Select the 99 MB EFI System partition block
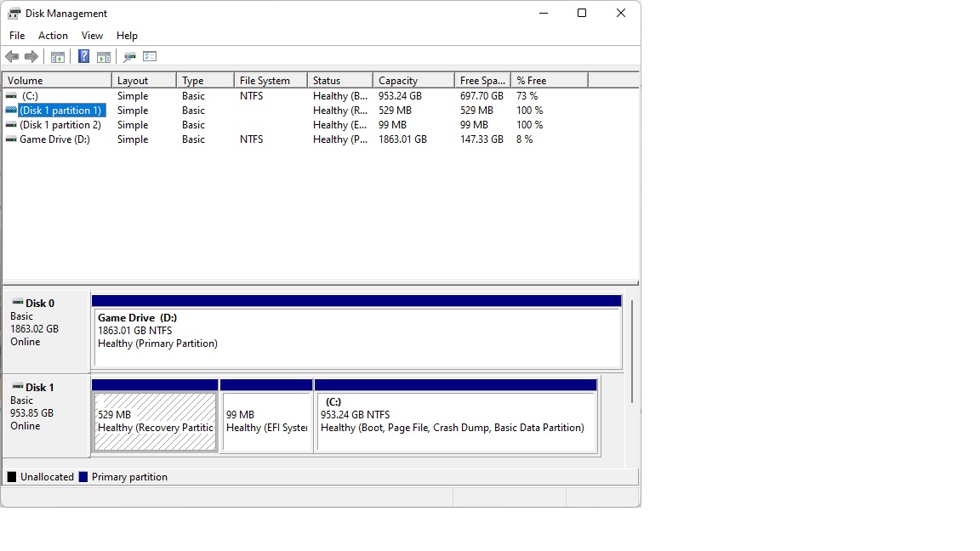The height and width of the screenshot is (551, 980). [x=267, y=416]
